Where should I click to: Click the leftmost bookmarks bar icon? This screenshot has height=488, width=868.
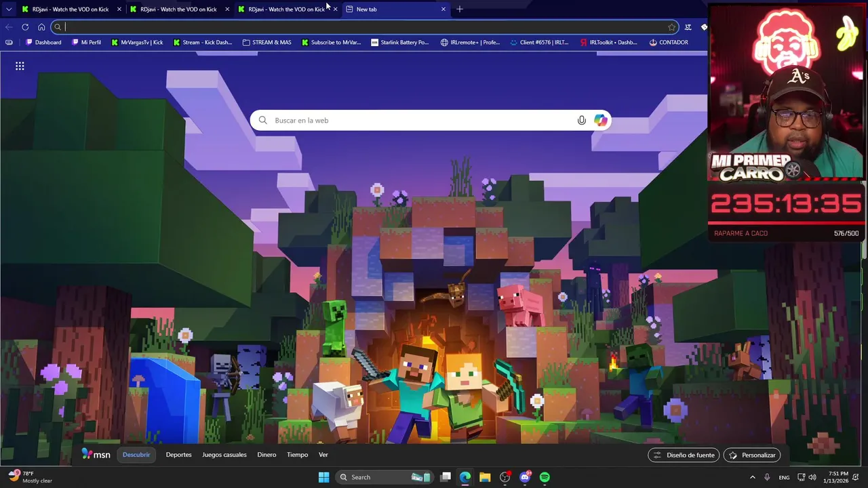9,42
